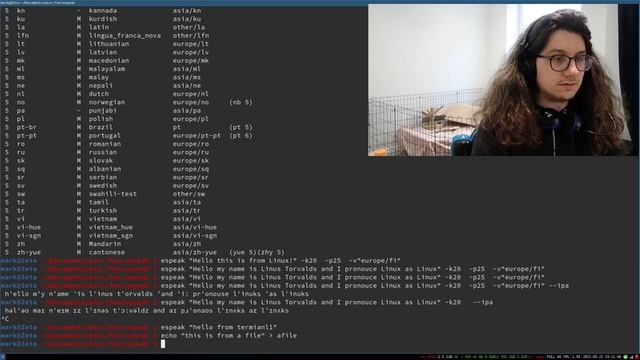Image resolution: width=640 pixels, height=360 pixels.
Task: Click the 'asia/tr' file path
Action: pyautogui.click(x=187, y=211)
